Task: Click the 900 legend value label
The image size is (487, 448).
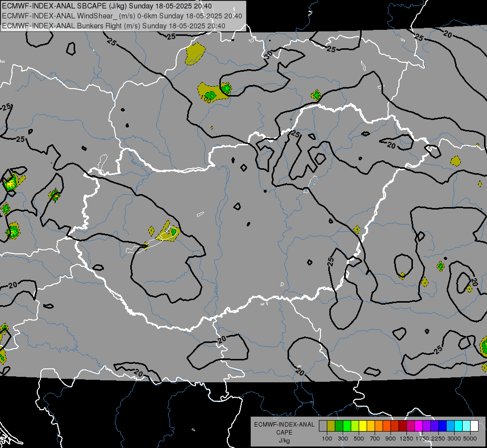Action: pos(390,439)
